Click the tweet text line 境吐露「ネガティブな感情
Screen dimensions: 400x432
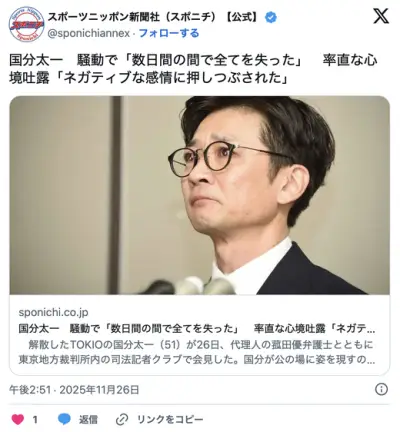click(149, 78)
